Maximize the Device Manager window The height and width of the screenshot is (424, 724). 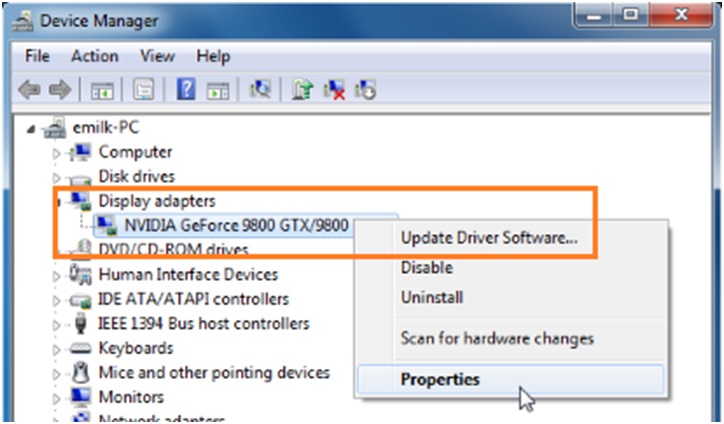(x=631, y=16)
